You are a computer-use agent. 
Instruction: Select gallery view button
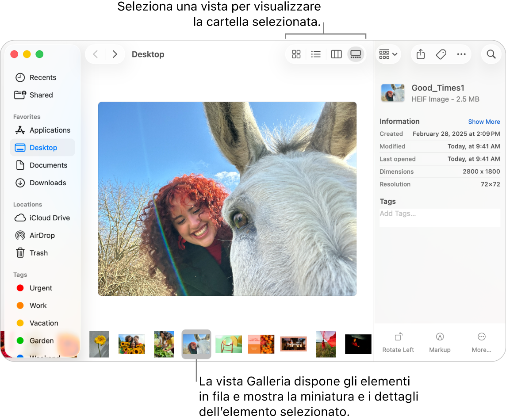pyautogui.click(x=356, y=54)
